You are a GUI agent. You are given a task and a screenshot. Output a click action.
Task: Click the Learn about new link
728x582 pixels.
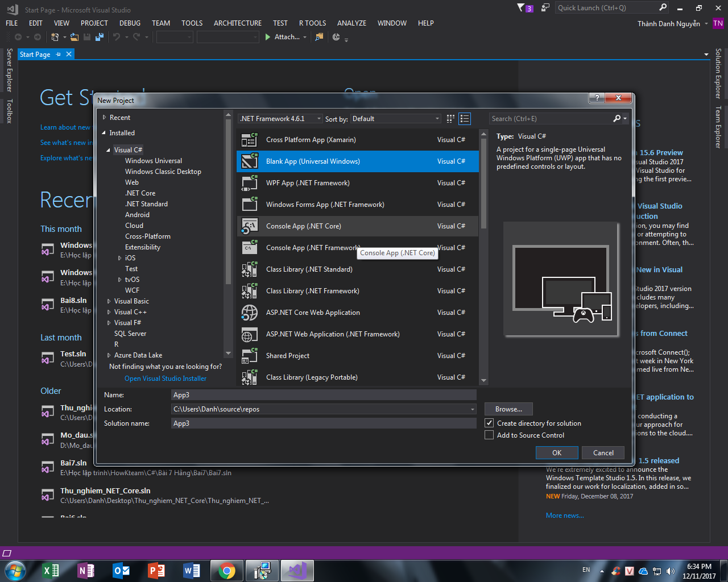click(x=65, y=127)
